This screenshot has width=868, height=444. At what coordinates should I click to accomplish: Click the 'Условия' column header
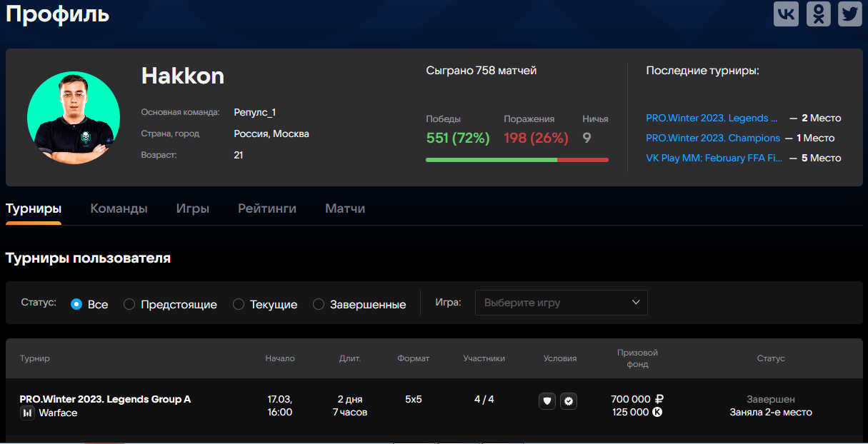coord(560,358)
